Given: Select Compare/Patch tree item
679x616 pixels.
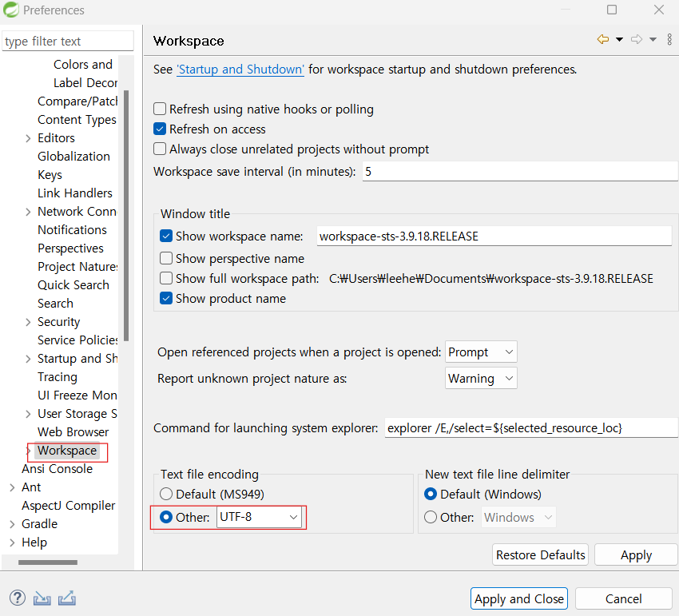Looking at the screenshot, I should 77,101.
